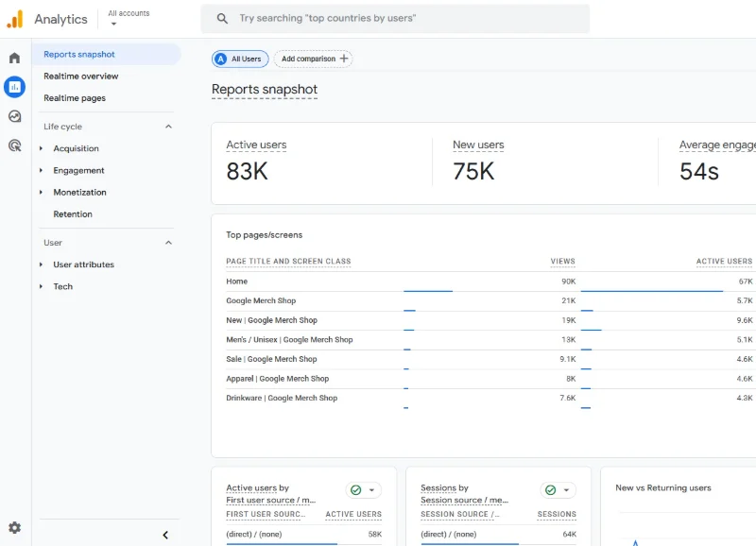Collapse the User section
The height and width of the screenshot is (546, 756).
(168, 243)
